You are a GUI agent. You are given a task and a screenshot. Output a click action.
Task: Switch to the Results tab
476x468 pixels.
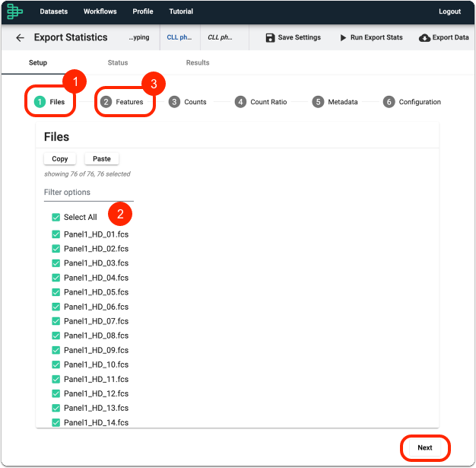[x=198, y=62]
